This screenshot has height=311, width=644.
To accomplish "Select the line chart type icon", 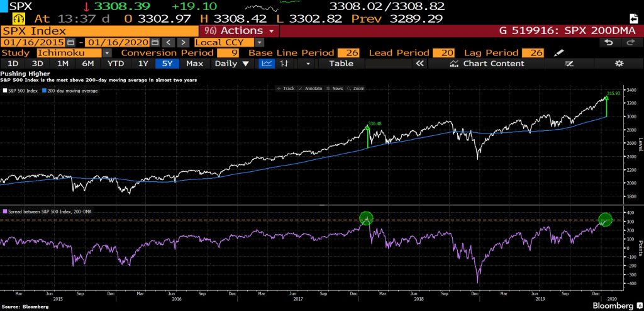I will [x=267, y=64].
